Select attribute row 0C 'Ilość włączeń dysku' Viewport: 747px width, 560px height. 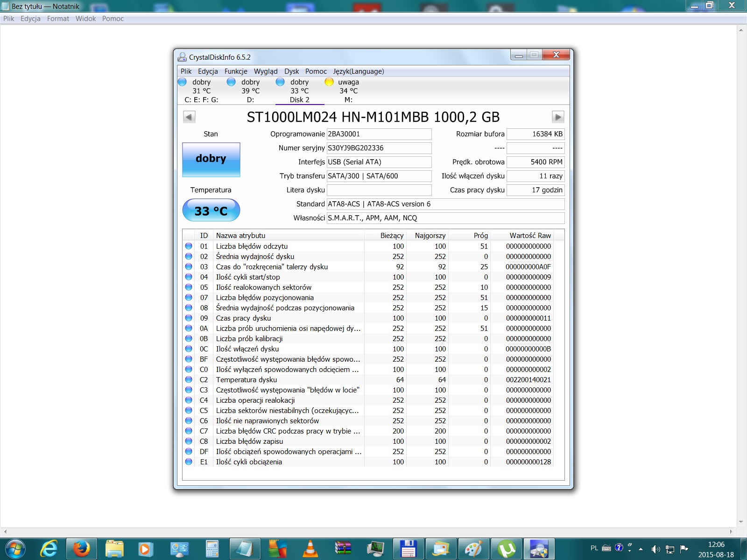click(368, 349)
